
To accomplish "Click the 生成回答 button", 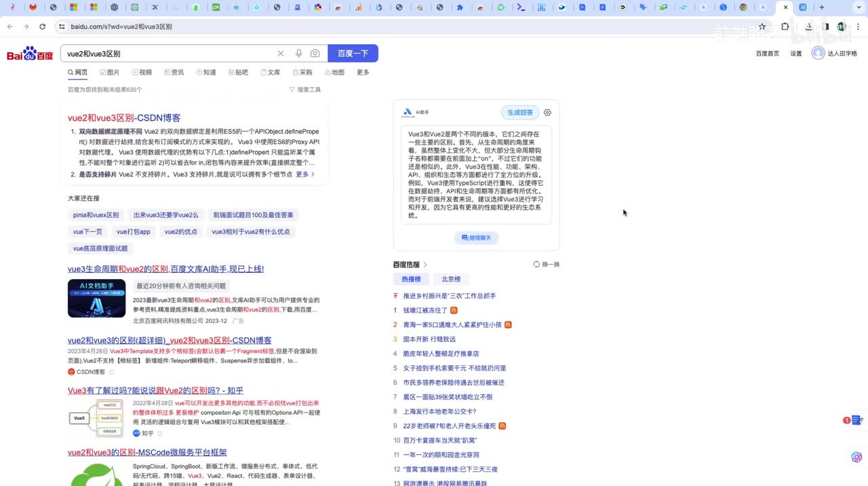I will point(520,113).
